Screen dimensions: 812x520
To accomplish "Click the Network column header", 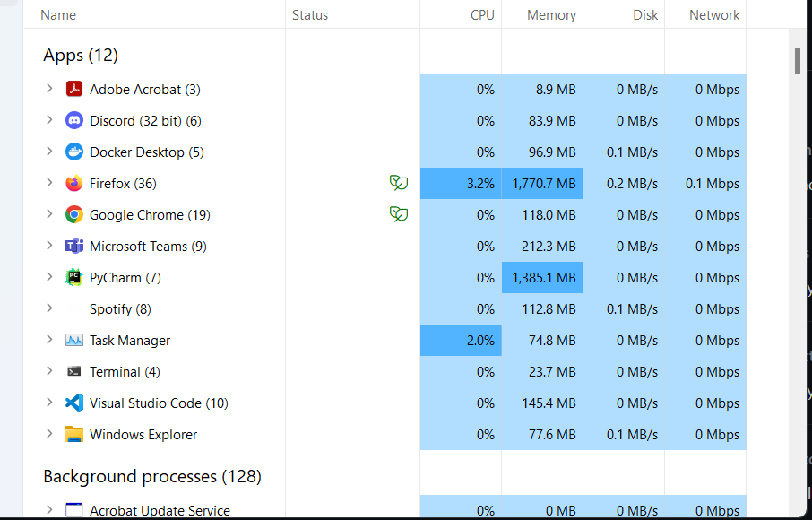I will (713, 14).
